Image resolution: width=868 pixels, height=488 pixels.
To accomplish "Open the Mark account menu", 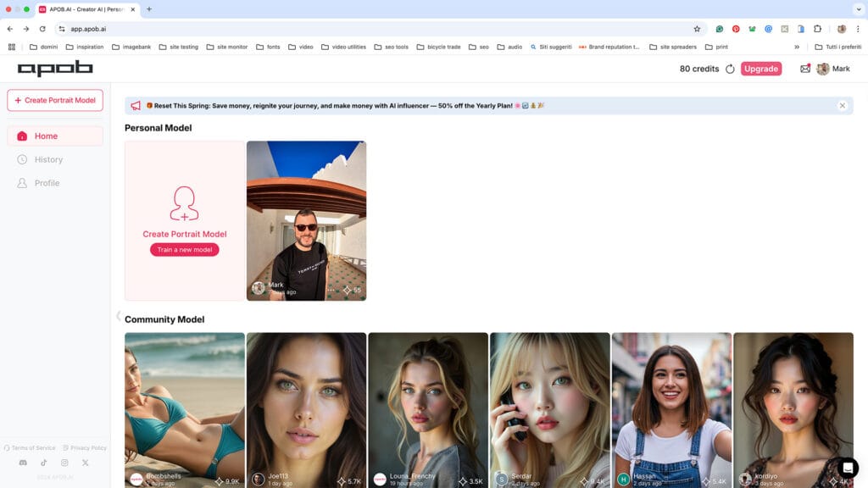I will (833, 69).
